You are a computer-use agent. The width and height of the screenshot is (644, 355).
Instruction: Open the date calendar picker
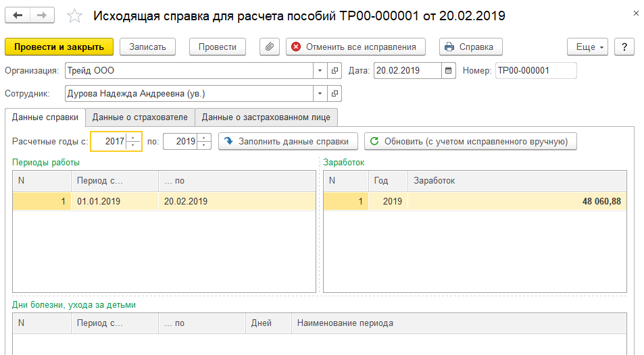(449, 70)
